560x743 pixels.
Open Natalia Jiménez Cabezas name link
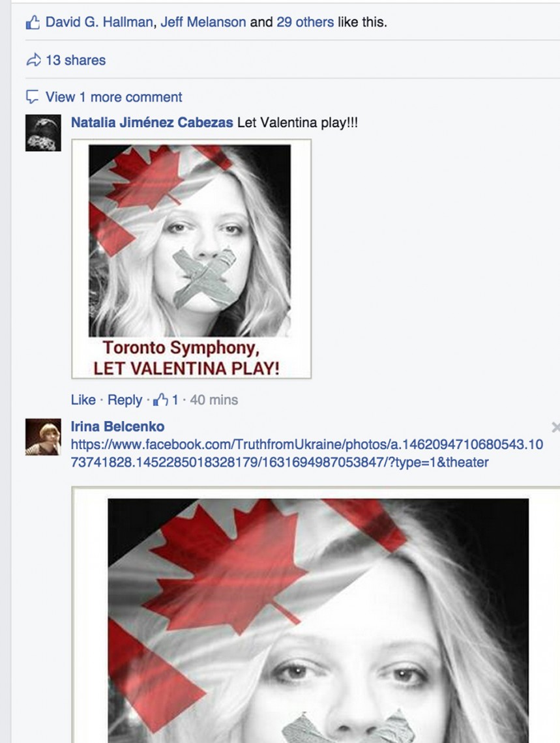152,123
